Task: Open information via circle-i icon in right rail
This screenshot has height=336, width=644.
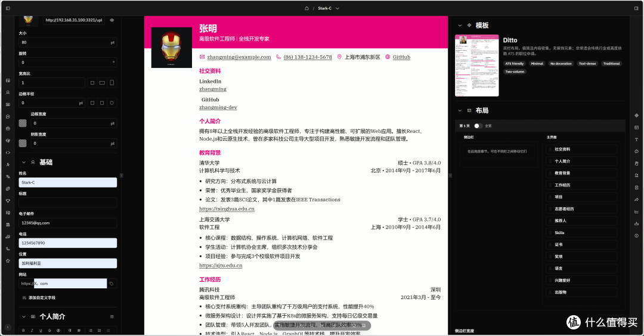Action: pos(636,235)
